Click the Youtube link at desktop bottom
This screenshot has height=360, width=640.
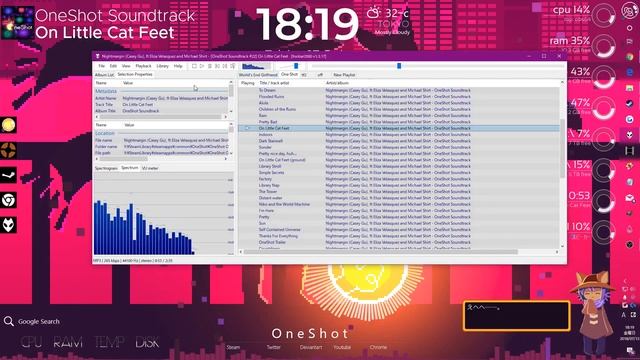(342, 347)
